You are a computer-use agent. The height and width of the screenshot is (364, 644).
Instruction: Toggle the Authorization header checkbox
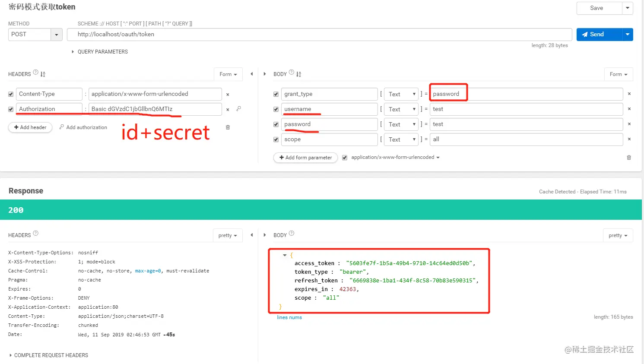[x=11, y=109]
